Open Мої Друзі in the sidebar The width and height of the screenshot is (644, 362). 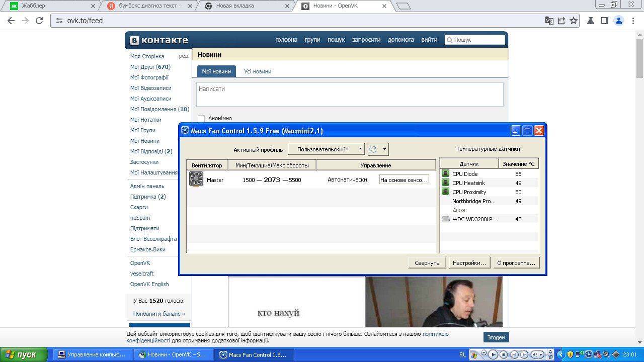click(x=150, y=67)
